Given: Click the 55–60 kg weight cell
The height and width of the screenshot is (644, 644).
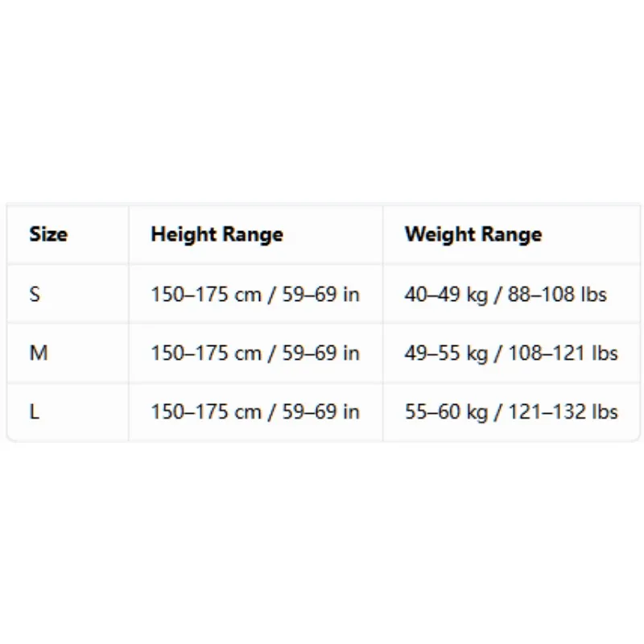Looking at the screenshot, I should click(x=511, y=411).
